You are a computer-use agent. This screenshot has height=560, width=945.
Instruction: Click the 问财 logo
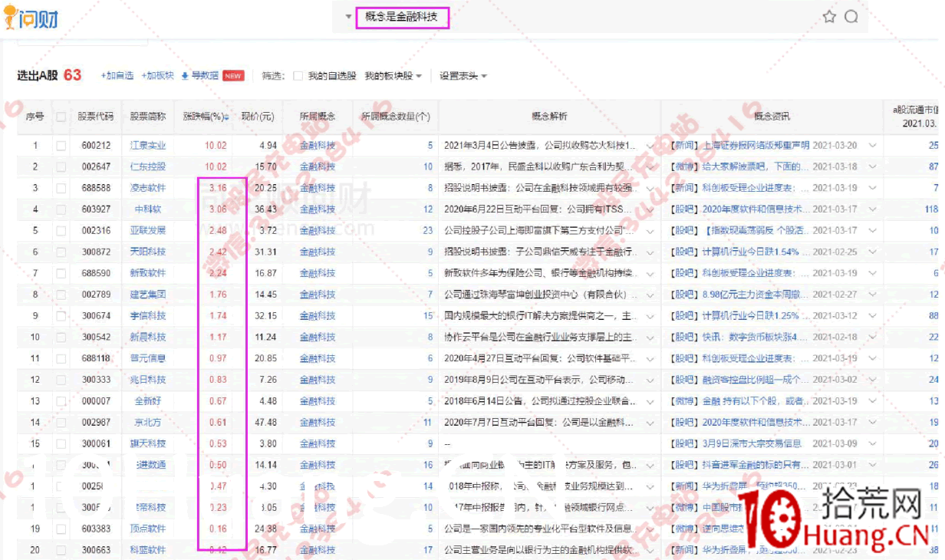pos(31,18)
